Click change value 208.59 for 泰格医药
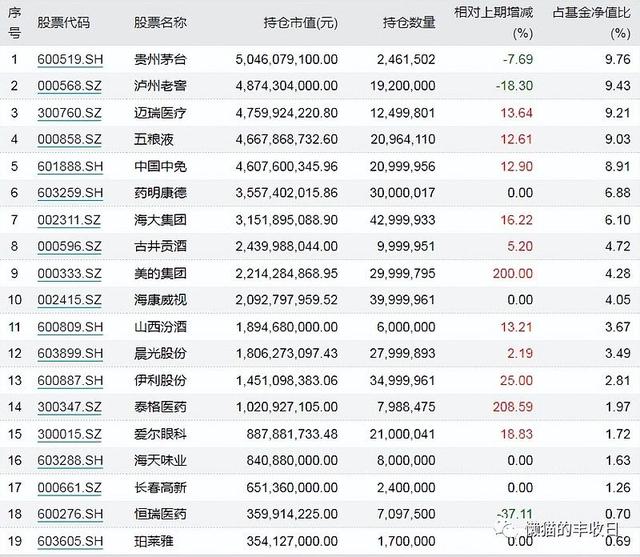The height and width of the screenshot is (557, 640). (513, 407)
